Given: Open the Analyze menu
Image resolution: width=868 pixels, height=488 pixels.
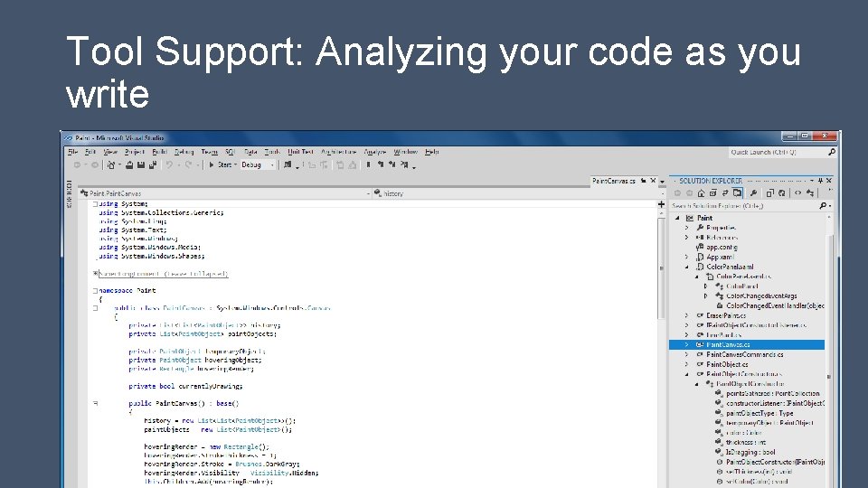Looking at the screenshot, I should click(374, 152).
